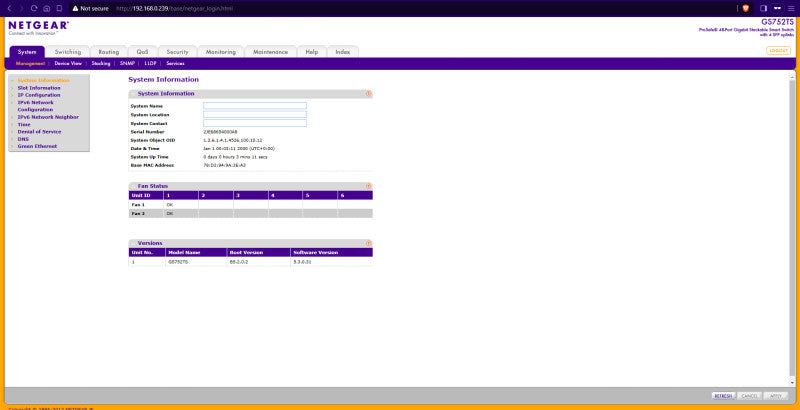Switch to the System tab

(27, 52)
